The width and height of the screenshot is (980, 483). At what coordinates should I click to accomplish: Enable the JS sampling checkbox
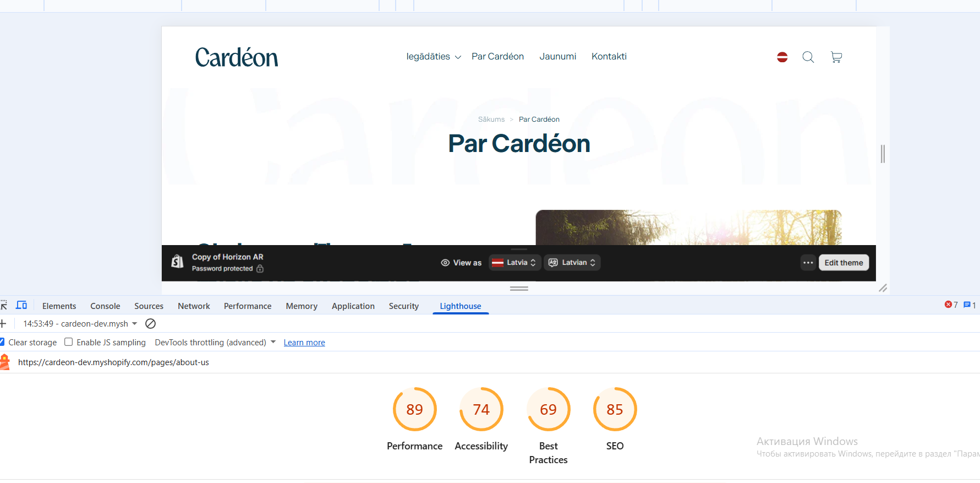[x=69, y=342]
